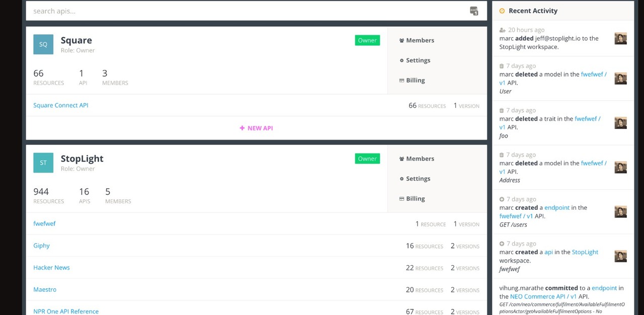Click the 66 RESOURCES stat under Square
Image resolution: width=644 pixels, height=315 pixels.
click(48, 77)
